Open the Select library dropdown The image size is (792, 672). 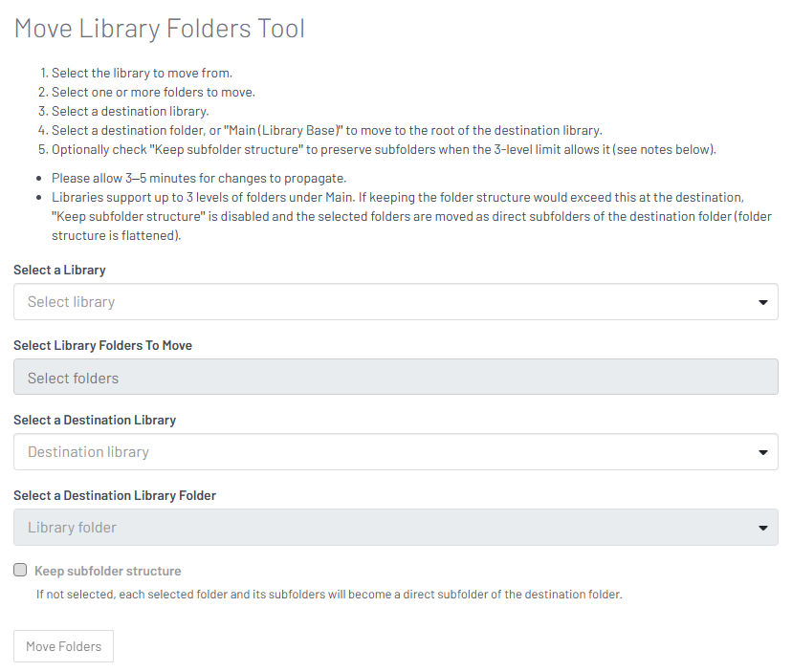[x=383, y=301]
